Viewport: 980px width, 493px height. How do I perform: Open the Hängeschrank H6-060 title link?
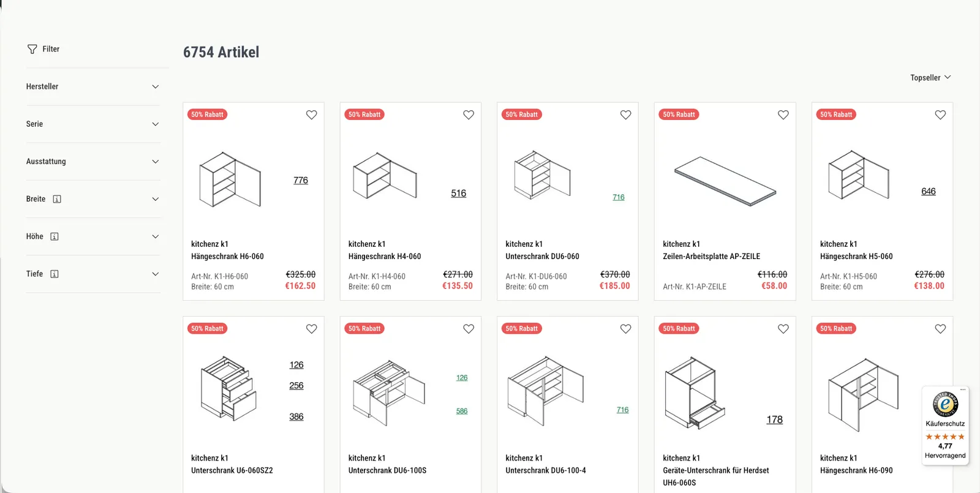pos(227,257)
